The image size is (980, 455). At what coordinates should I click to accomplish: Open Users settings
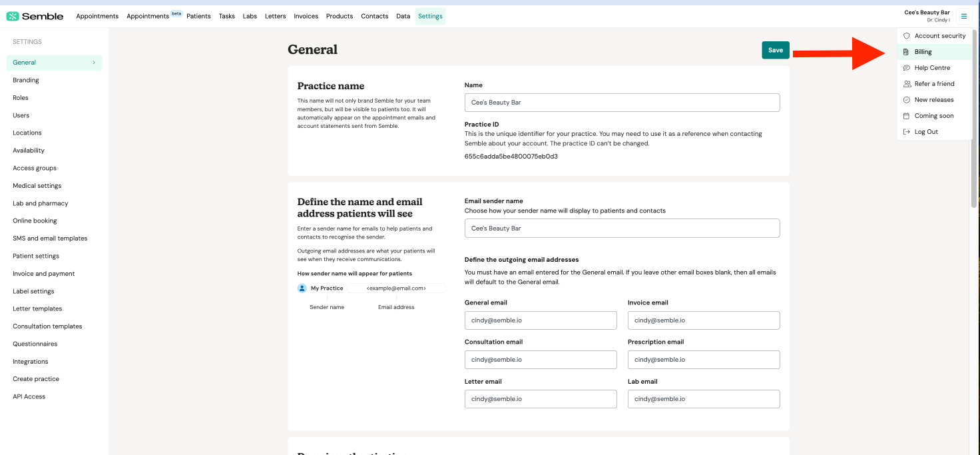(21, 115)
